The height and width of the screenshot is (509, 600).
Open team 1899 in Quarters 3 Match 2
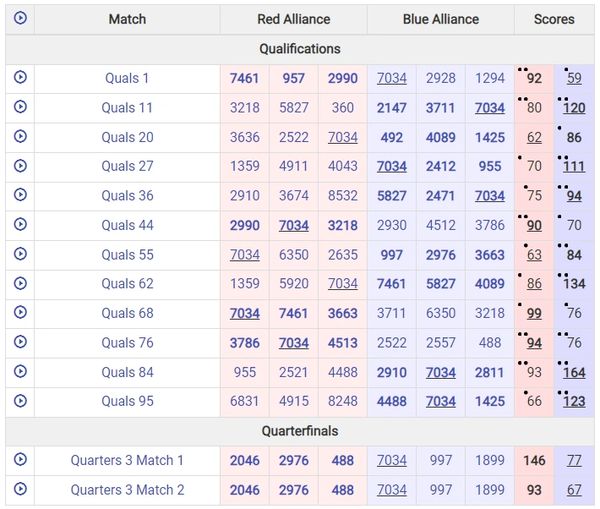coord(490,490)
